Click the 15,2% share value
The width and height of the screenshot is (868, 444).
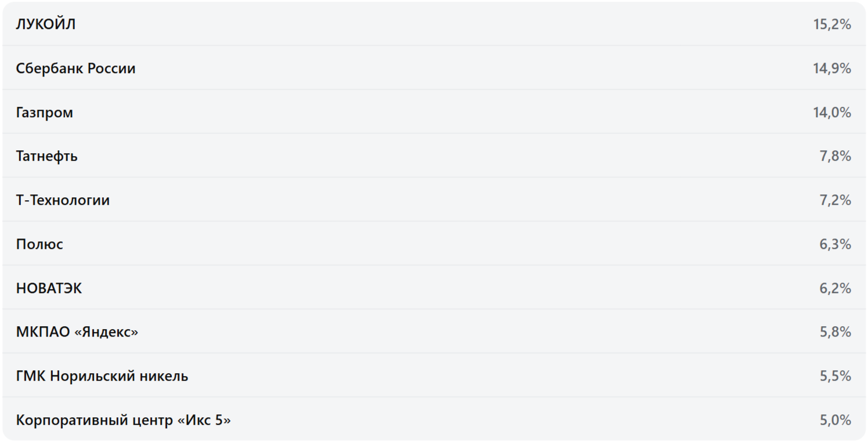coord(831,24)
